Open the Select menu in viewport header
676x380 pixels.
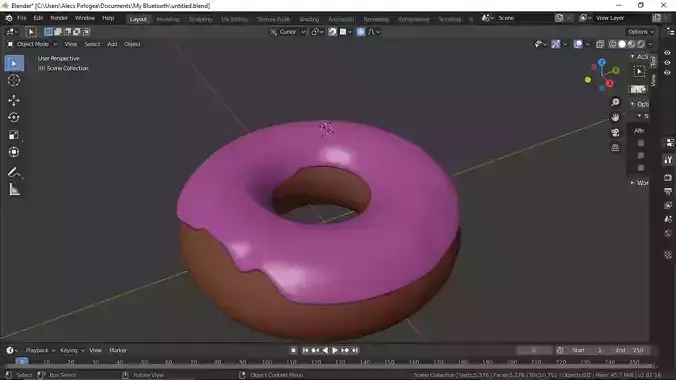click(x=92, y=44)
